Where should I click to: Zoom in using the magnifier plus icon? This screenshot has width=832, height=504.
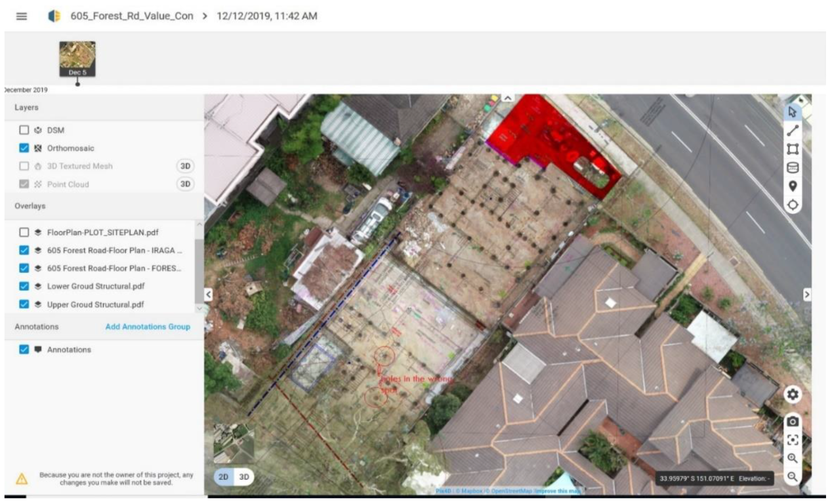(x=793, y=458)
